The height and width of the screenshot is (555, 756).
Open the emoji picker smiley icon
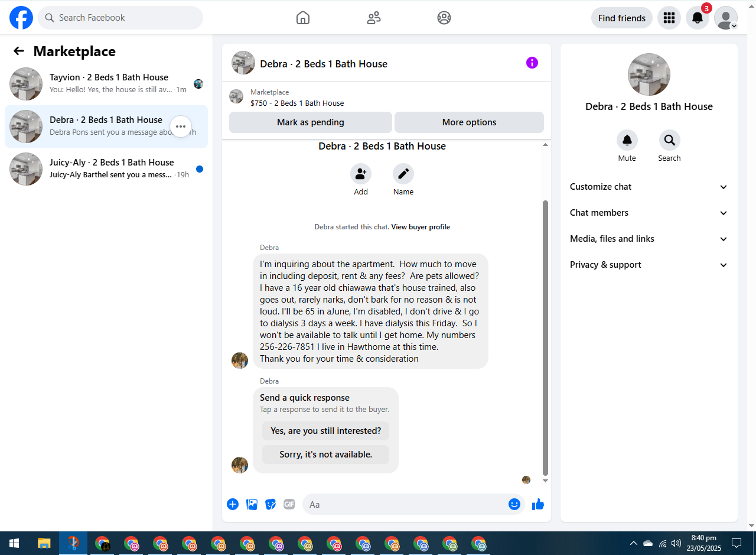514,504
